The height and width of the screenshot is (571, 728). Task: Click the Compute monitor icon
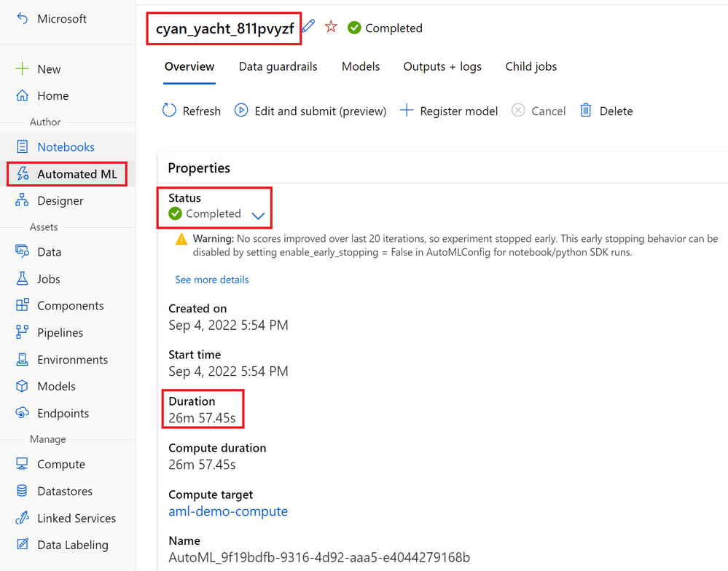[x=22, y=464]
